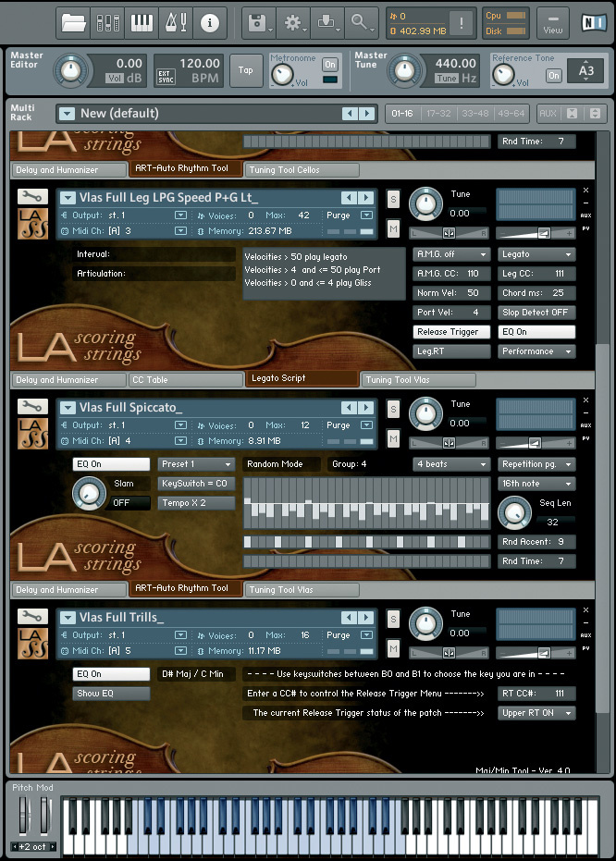Solo the Vlas Full Leg instrument
Screen dimensions: 616x861
[x=393, y=200]
